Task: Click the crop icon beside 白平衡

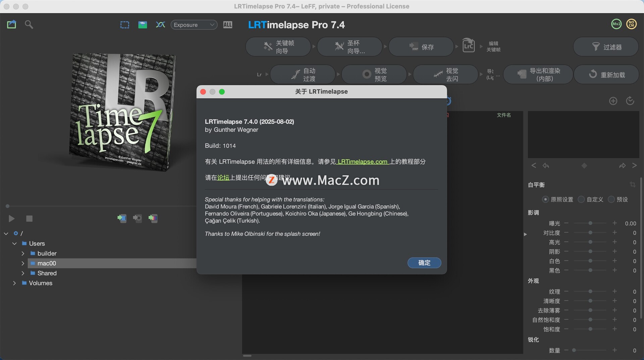Action: point(633,184)
